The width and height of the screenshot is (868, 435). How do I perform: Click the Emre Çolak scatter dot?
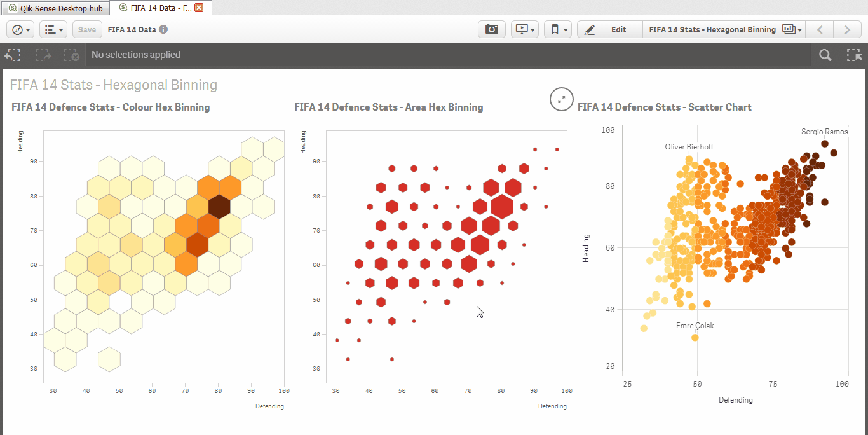point(695,337)
